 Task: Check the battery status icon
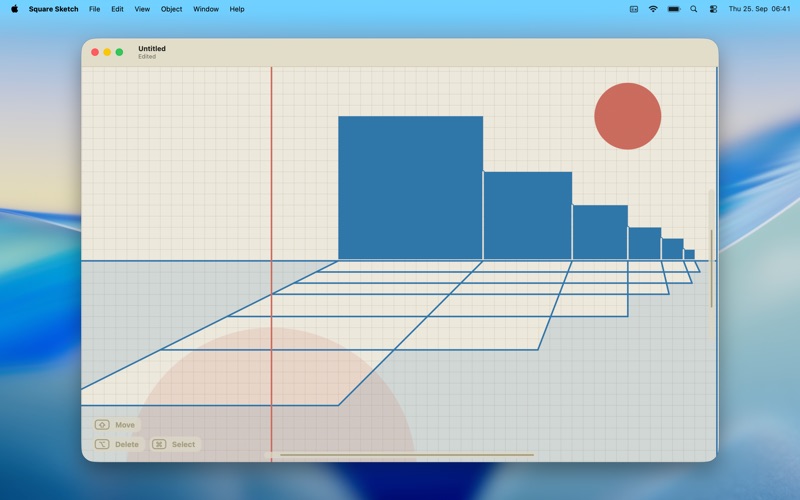point(674,9)
